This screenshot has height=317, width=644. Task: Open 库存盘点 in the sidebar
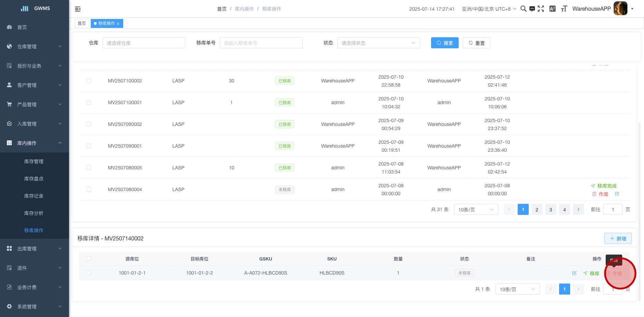pos(34,179)
